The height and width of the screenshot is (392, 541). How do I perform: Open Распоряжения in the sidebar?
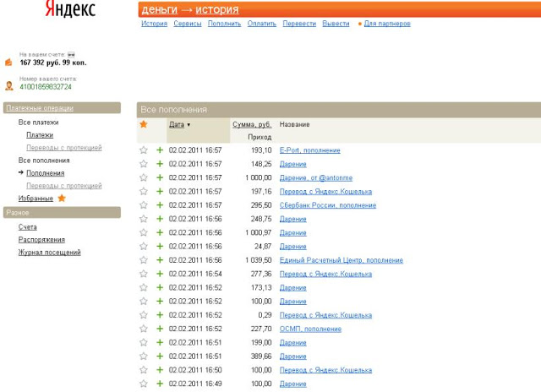tap(41, 240)
